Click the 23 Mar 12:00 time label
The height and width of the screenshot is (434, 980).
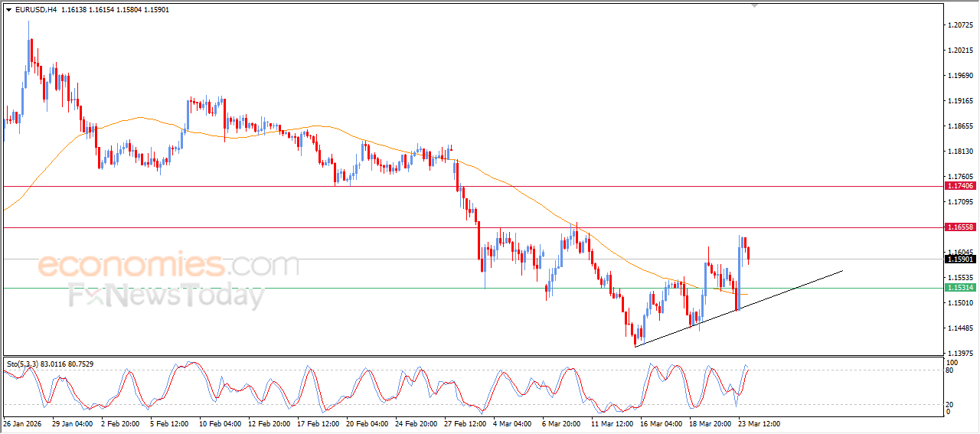(x=758, y=423)
